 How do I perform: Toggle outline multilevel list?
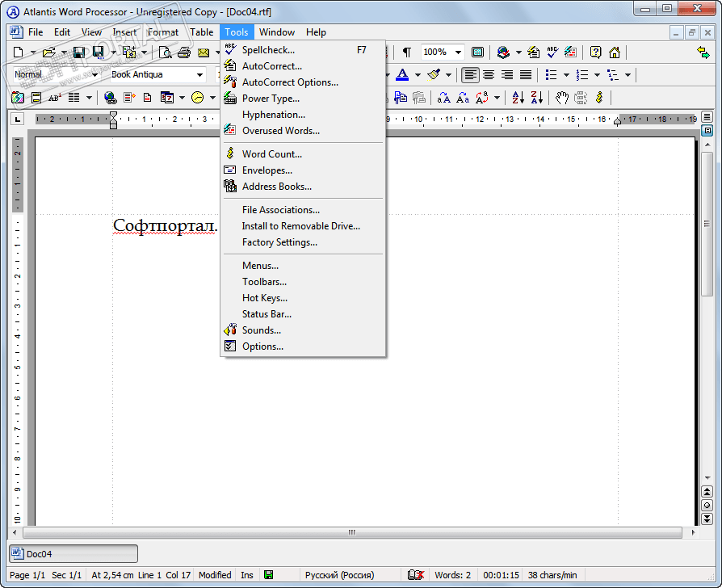coord(613,74)
